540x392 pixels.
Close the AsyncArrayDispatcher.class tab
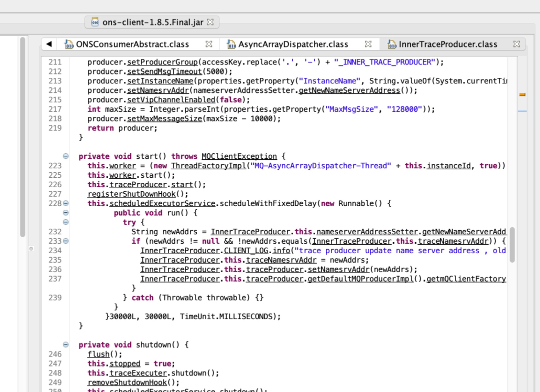click(368, 44)
